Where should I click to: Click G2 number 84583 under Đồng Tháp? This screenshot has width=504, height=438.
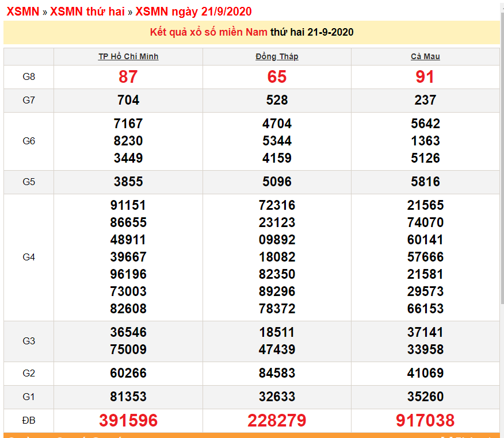[277, 373]
